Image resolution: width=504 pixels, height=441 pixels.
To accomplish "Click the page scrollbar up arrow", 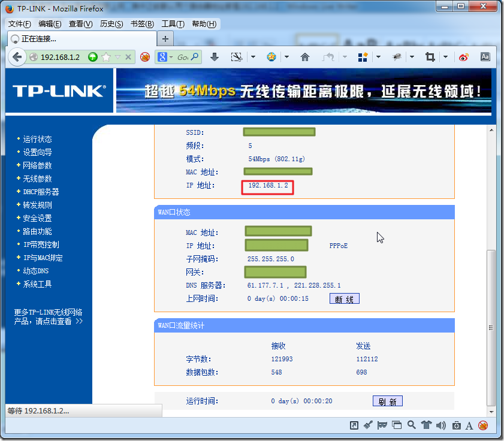I will [x=491, y=130].
